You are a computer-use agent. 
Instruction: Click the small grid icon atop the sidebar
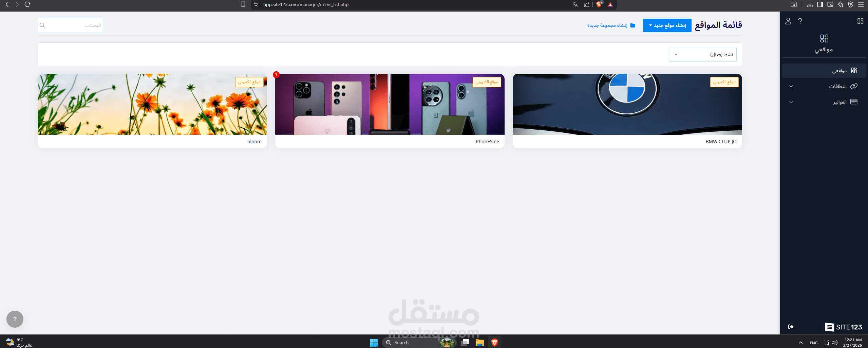tap(860, 21)
